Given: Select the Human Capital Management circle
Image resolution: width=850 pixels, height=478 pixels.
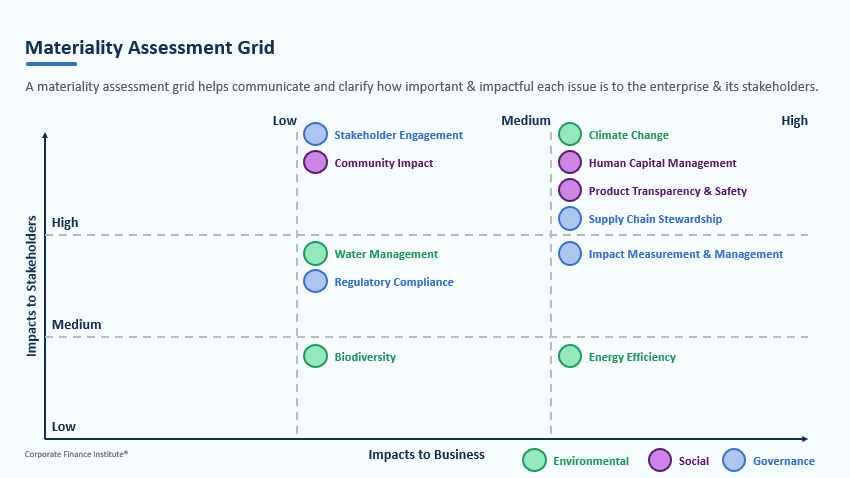Looking at the screenshot, I should pos(570,162).
